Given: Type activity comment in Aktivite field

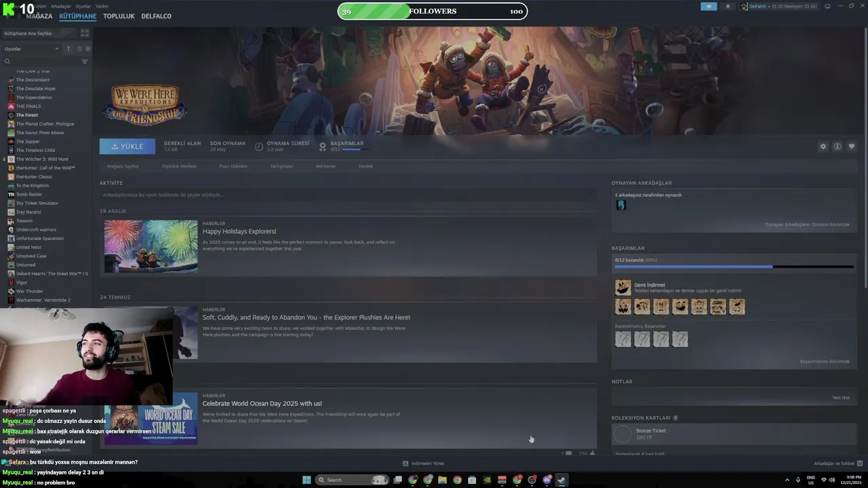Looking at the screenshot, I should point(348,195).
